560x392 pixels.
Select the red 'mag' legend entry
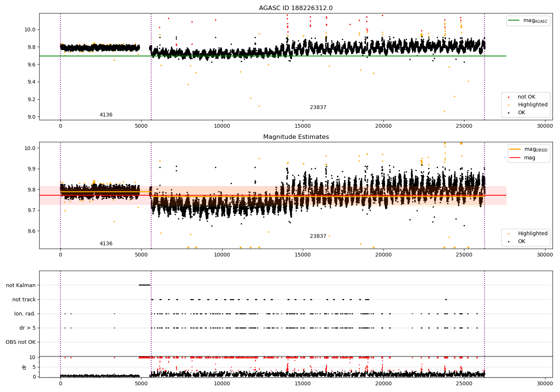pos(529,158)
